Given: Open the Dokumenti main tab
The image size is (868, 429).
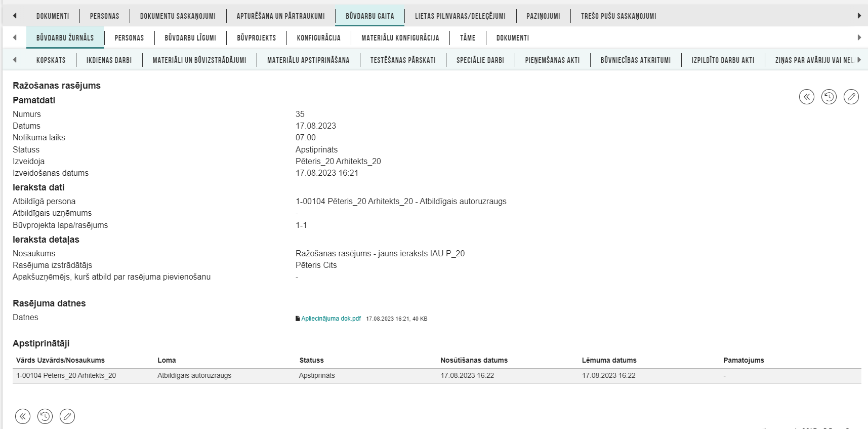Looking at the screenshot, I should click(x=53, y=16).
